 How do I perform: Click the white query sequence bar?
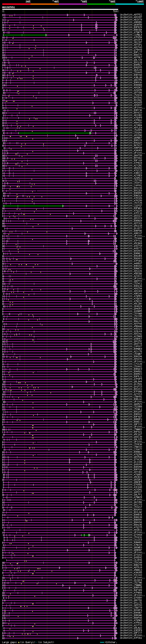click(x=60, y=10)
